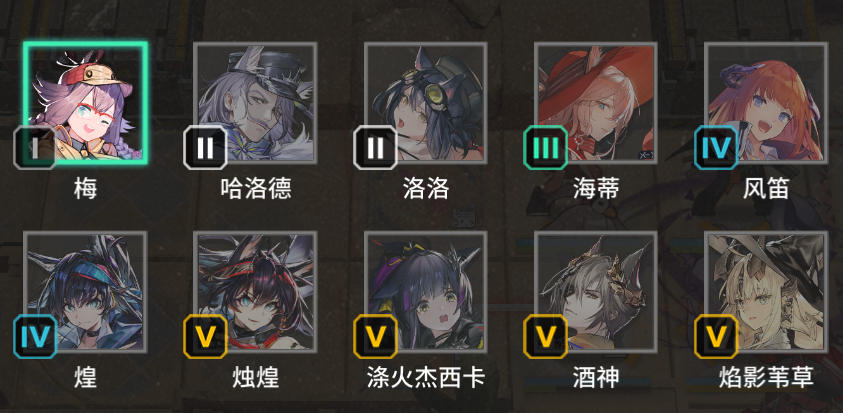Click the yellow tier V badge on 烛煌
Viewport: 843px width, 413px height.
(x=205, y=337)
